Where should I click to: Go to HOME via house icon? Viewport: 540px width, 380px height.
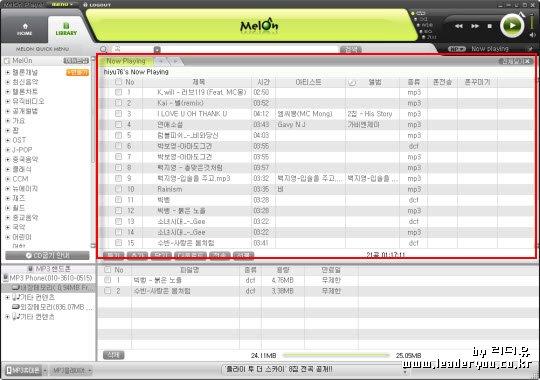(25, 29)
